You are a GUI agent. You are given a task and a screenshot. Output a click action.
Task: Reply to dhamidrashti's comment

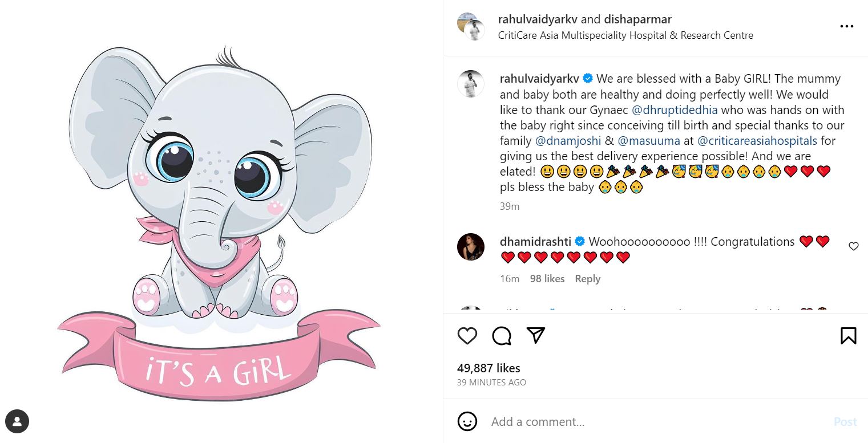coord(587,279)
